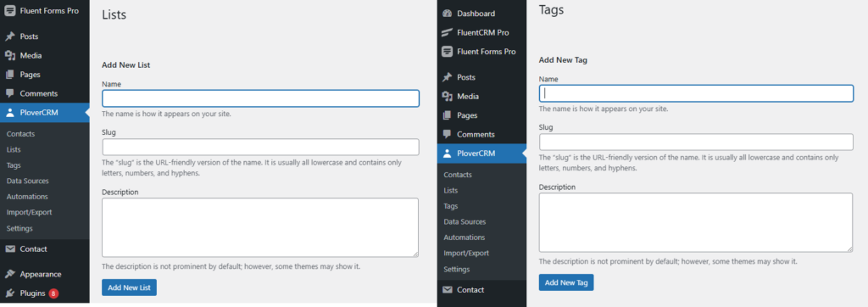Viewport: 868px width, 307px height.
Task: Click the Plugins plug icon in Lists window
Action: pos(10,293)
